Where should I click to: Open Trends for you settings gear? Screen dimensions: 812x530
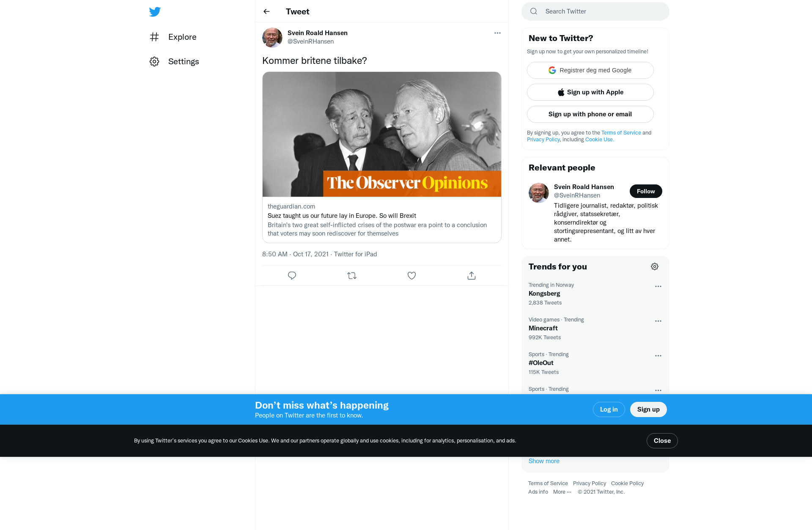pyautogui.click(x=655, y=266)
